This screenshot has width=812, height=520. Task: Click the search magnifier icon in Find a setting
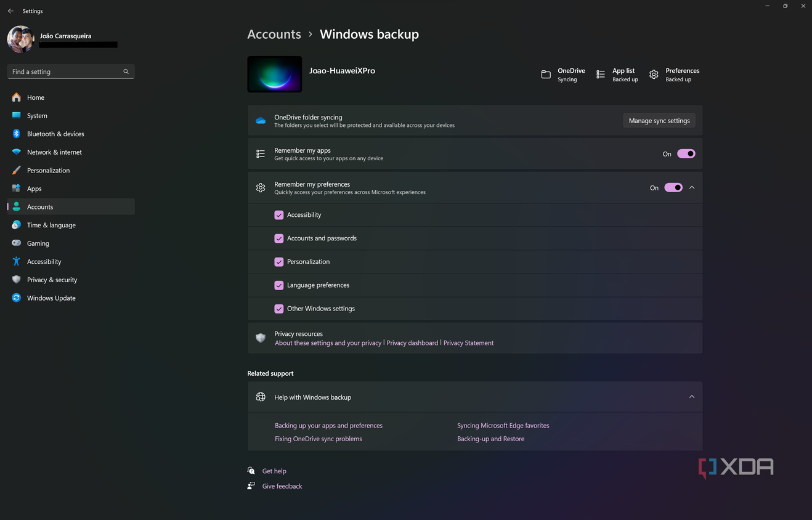tap(126, 71)
